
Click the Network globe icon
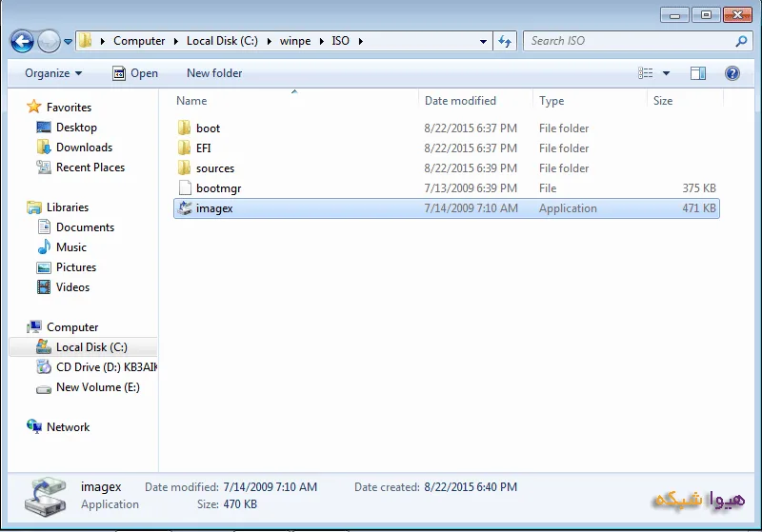(34, 426)
